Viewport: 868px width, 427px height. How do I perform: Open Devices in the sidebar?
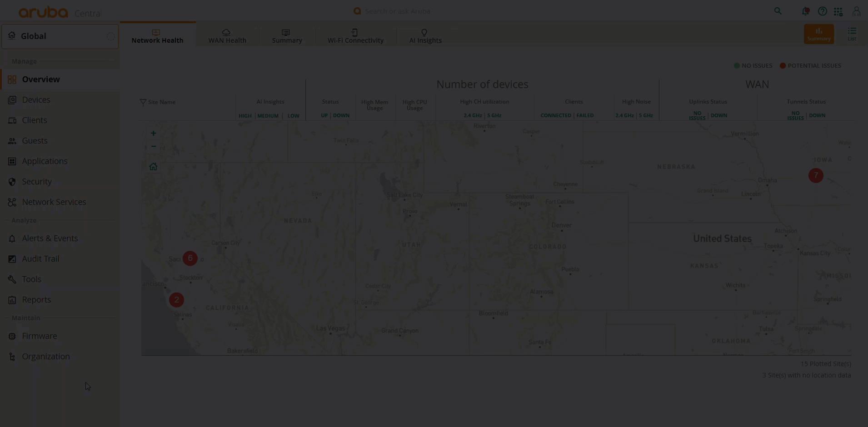click(x=36, y=100)
